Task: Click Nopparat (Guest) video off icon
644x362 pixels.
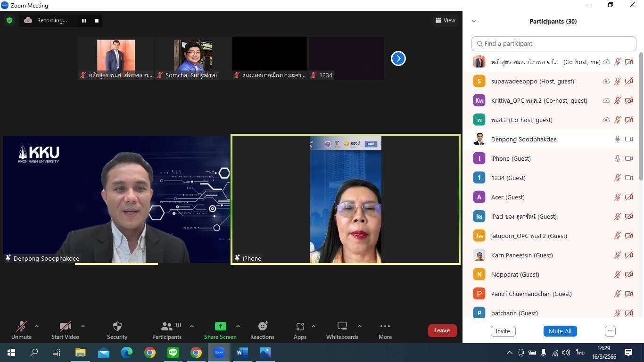Action: tap(629, 274)
